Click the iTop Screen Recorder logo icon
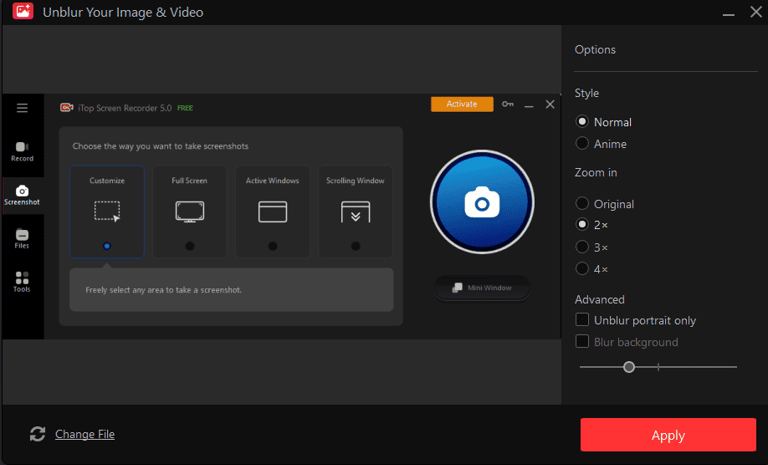 click(x=67, y=108)
